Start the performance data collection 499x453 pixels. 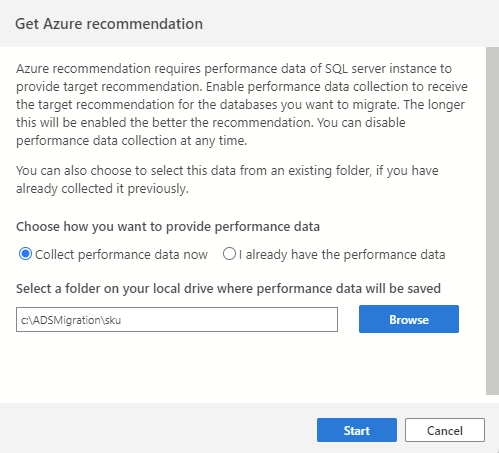[357, 430]
